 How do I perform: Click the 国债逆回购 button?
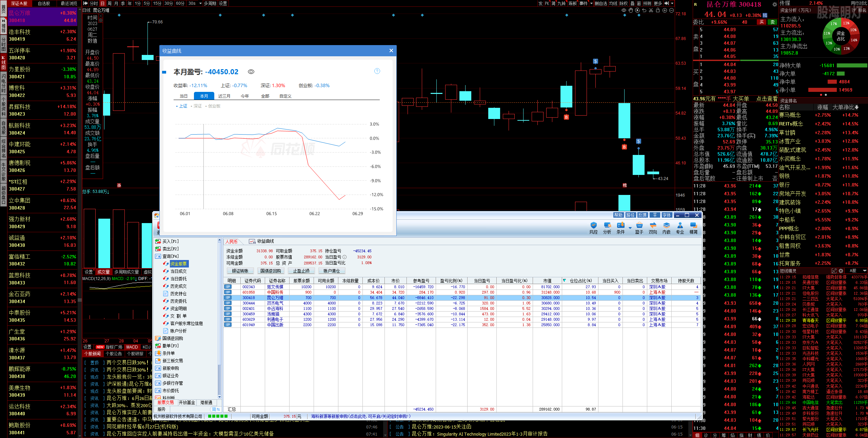pos(271,271)
